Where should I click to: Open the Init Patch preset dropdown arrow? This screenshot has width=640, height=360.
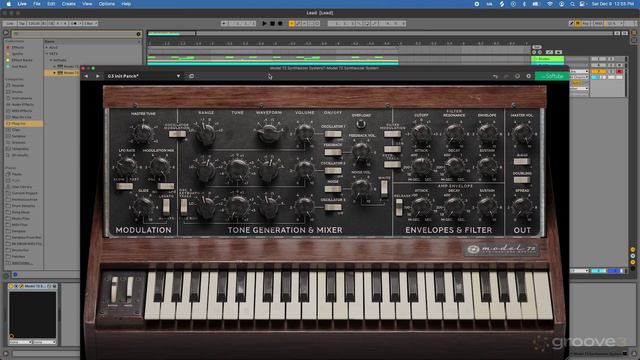[178, 76]
